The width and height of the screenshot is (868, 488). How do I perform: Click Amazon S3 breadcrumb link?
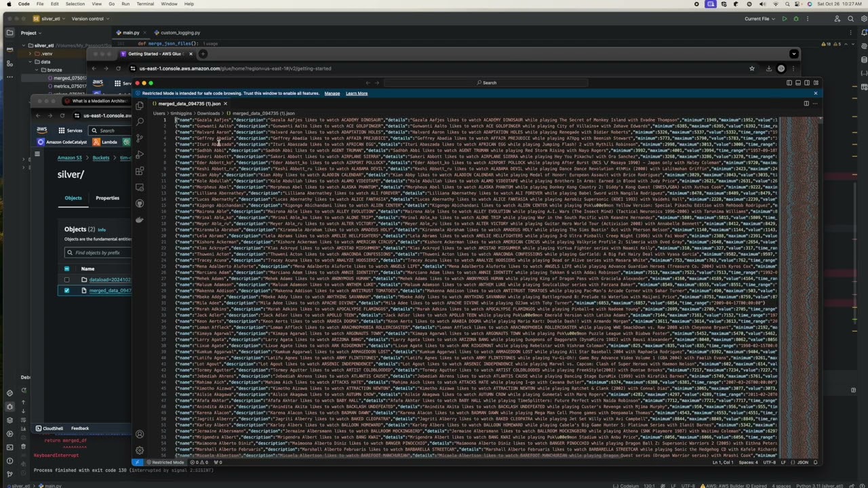69,157
